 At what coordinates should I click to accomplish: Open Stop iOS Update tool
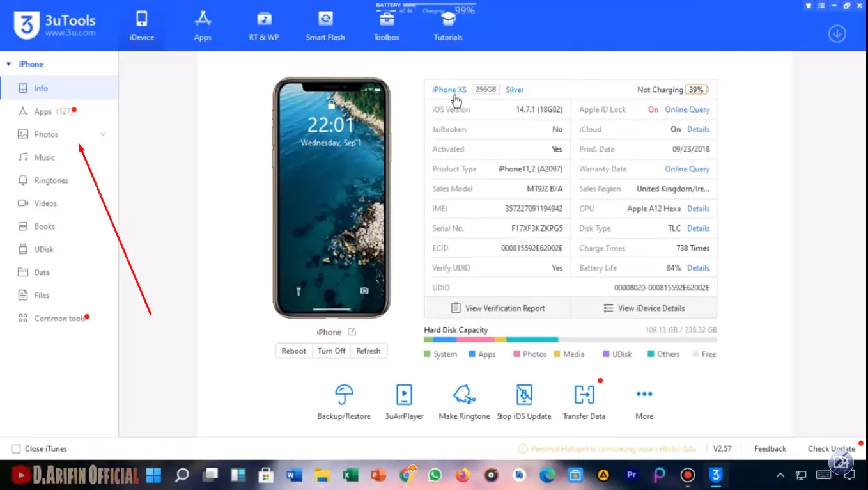524,401
